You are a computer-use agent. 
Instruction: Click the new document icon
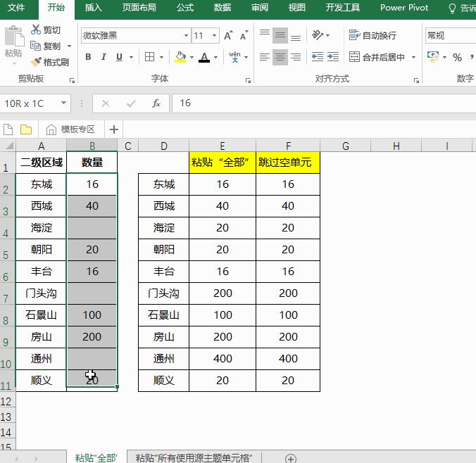pos(8,129)
